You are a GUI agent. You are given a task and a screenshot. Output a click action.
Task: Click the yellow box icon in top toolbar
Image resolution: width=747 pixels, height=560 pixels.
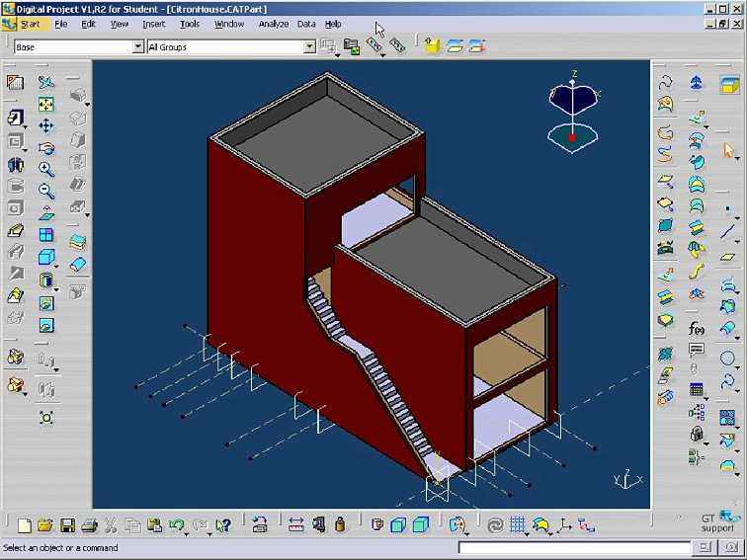(x=432, y=45)
